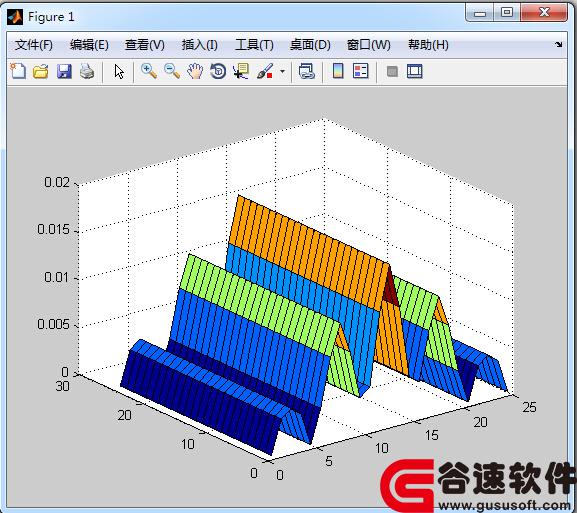Enable the Rotate 3D tool

(x=218, y=71)
